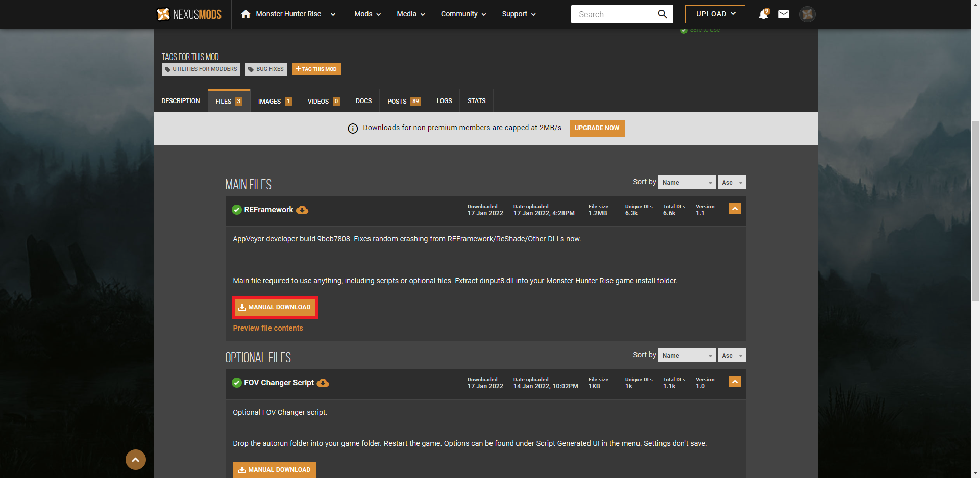Image resolution: width=980 pixels, height=478 pixels.
Task: Click the Tag This Mod button
Action: 316,69
